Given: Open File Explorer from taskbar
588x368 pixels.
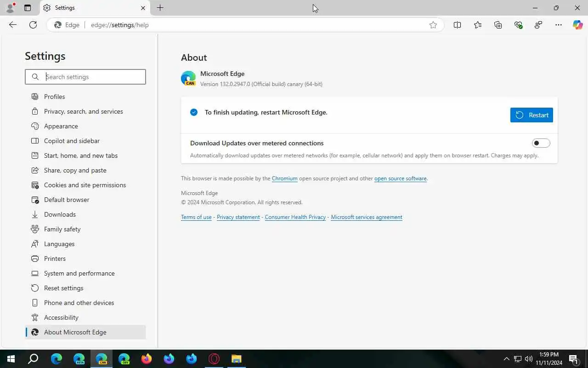Looking at the screenshot, I should pos(236,359).
